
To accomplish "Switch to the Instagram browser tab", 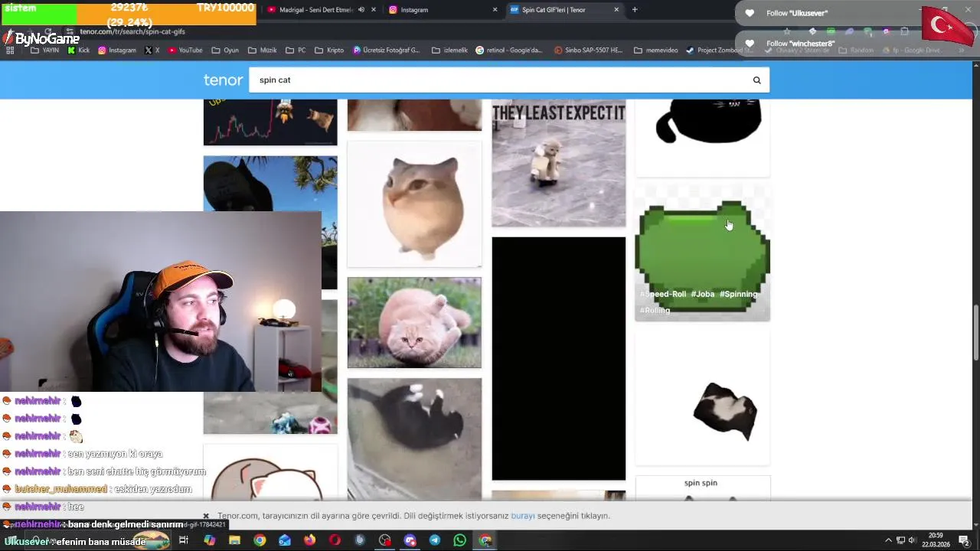I will 442,10.
